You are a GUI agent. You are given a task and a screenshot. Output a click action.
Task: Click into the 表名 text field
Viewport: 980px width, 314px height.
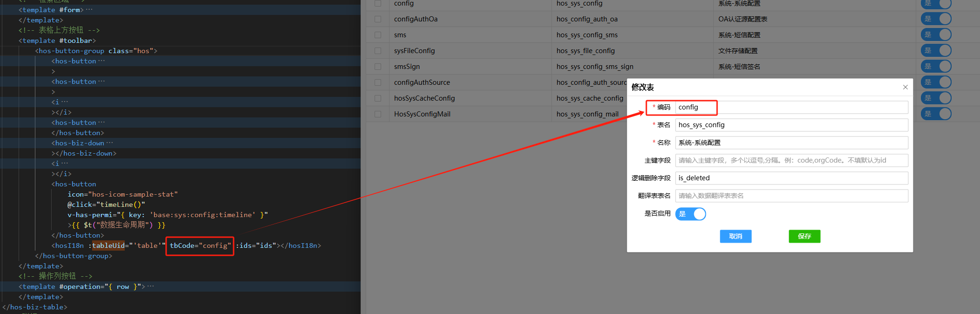tap(791, 125)
